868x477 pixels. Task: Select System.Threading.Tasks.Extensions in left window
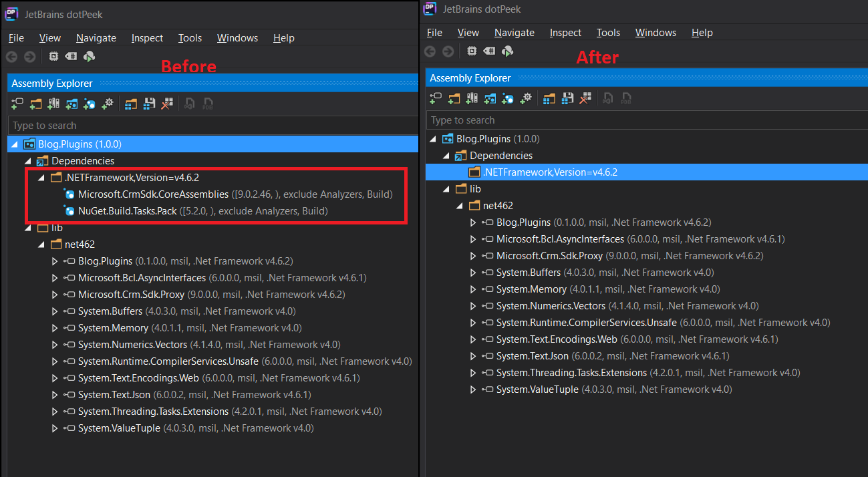[222, 412]
